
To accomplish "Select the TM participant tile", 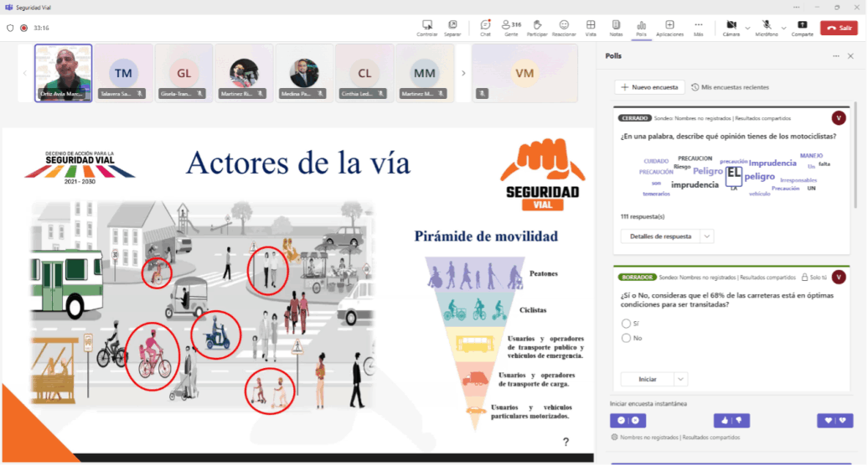I will pyautogui.click(x=123, y=73).
